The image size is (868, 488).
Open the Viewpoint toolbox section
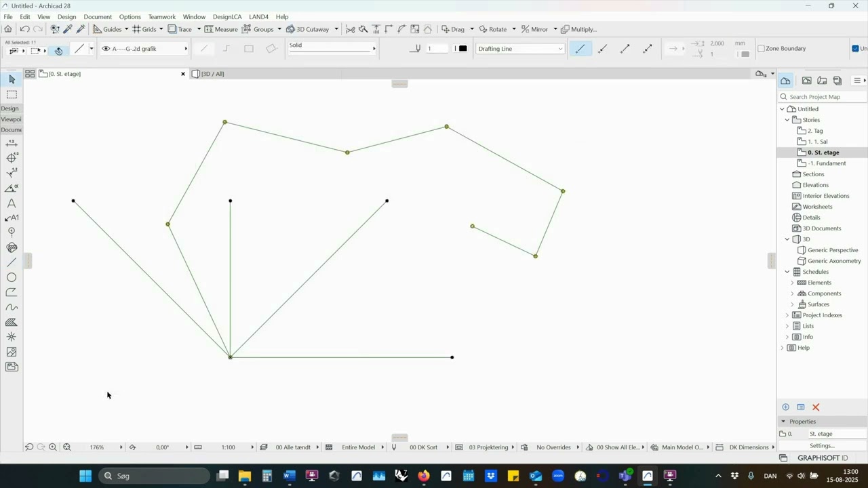11,119
